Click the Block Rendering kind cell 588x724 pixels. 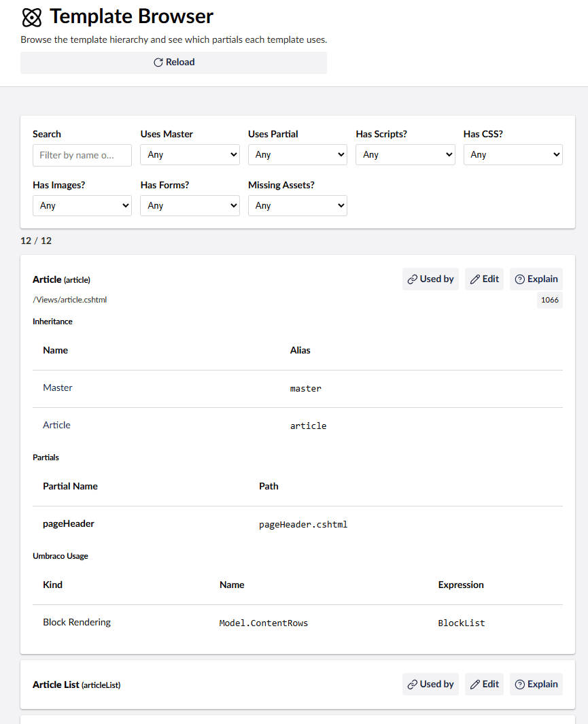[77, 623]
